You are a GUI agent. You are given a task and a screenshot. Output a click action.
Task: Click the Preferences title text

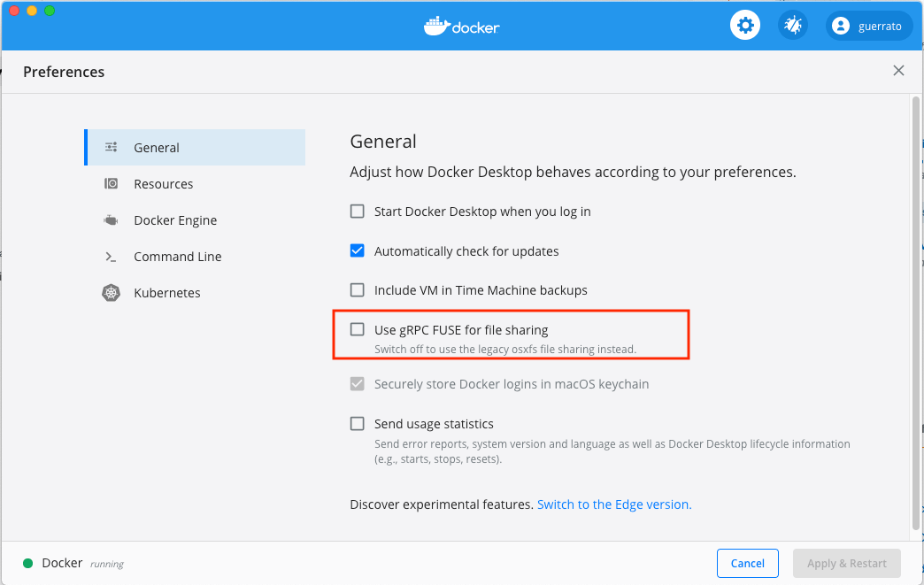click(64, 72)
